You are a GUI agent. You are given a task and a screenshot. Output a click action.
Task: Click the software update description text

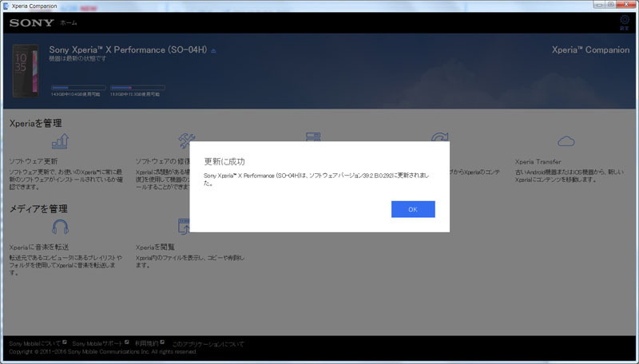point(66,180)
